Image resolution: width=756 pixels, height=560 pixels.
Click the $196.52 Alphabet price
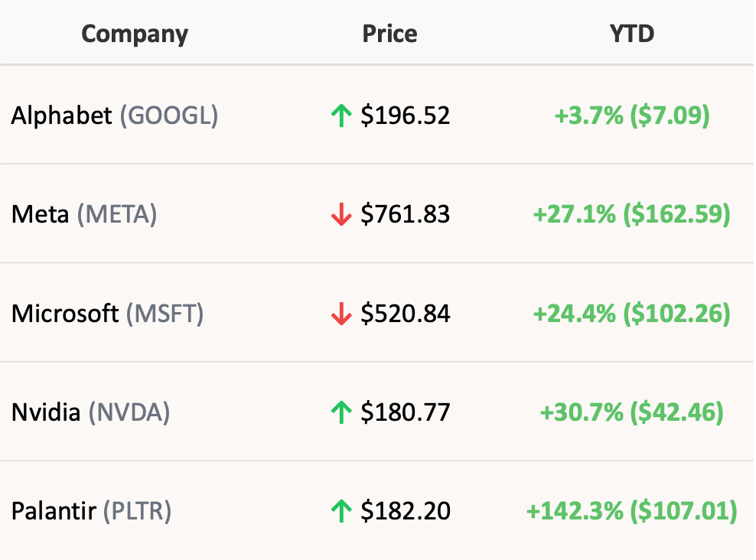click(x=406, y=116)
